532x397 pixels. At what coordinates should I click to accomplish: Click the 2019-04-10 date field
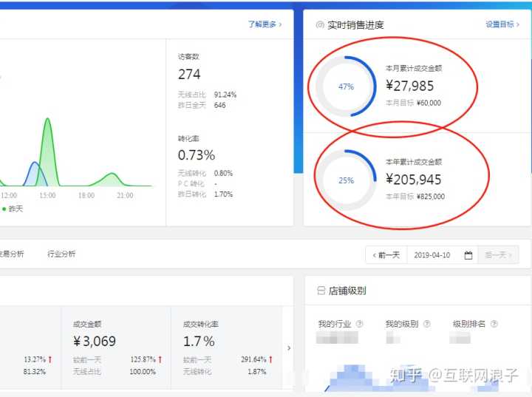click(432, 255)
